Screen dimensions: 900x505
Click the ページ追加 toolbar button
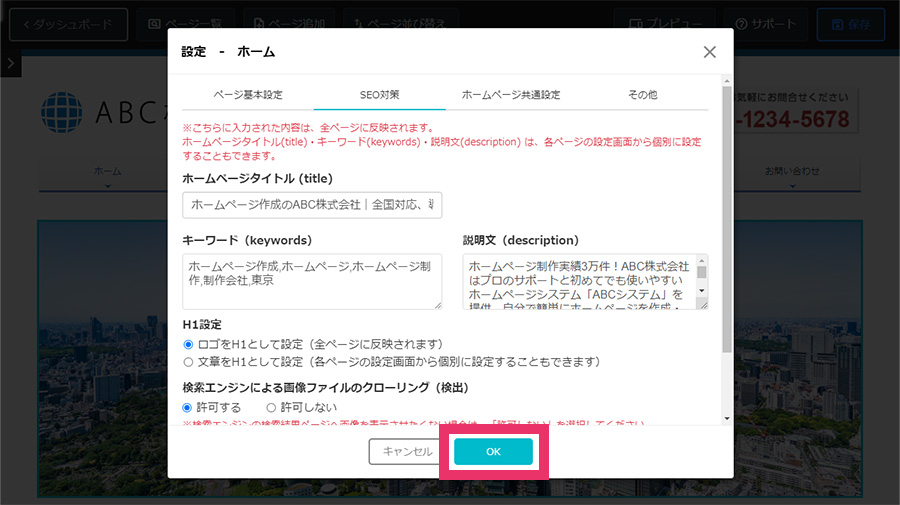[290, 24]
